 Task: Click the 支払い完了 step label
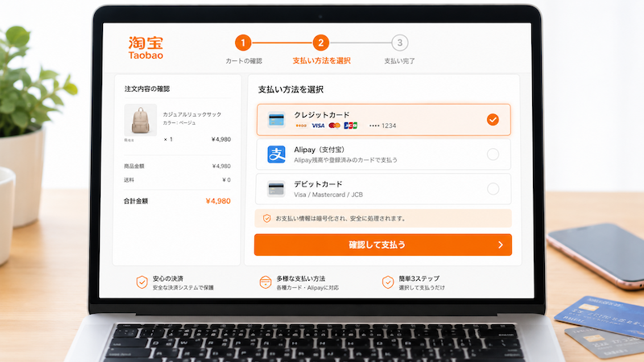point(399,61)
